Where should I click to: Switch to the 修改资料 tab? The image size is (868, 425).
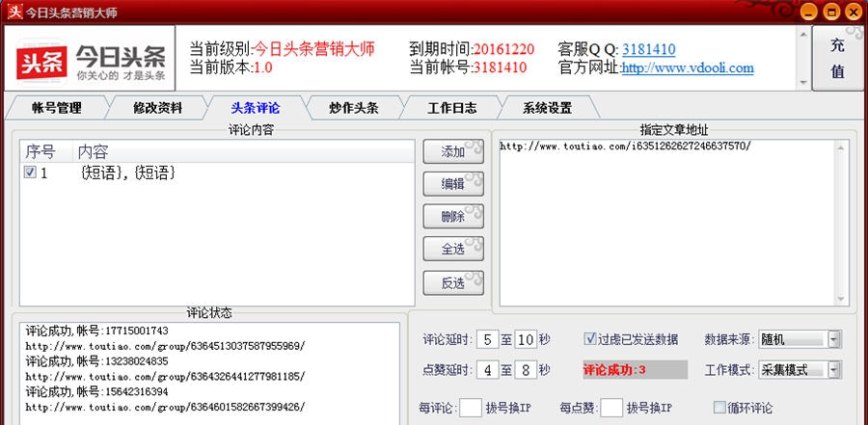point(157,108)
